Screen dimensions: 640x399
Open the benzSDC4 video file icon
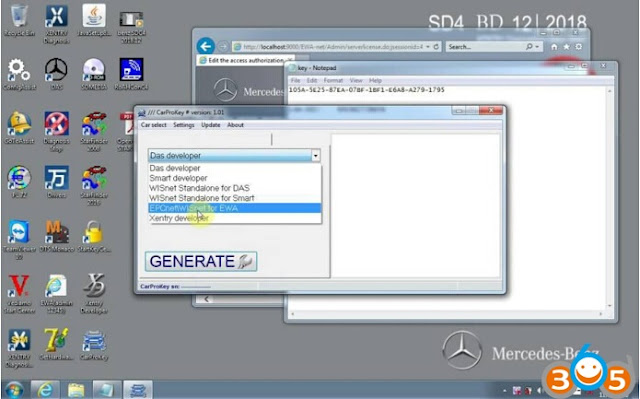pyautogui.click(x=131, y=27)
